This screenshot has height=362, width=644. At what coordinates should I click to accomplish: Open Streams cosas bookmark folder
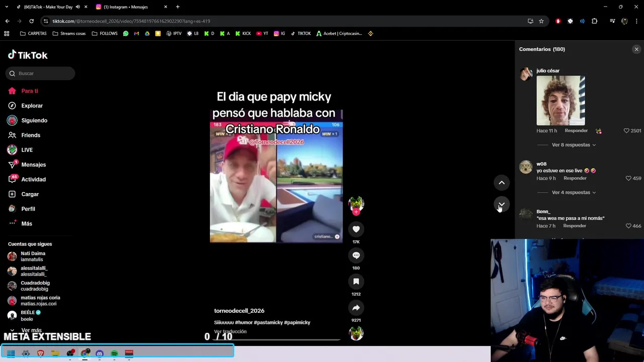[x=69, y=34]
